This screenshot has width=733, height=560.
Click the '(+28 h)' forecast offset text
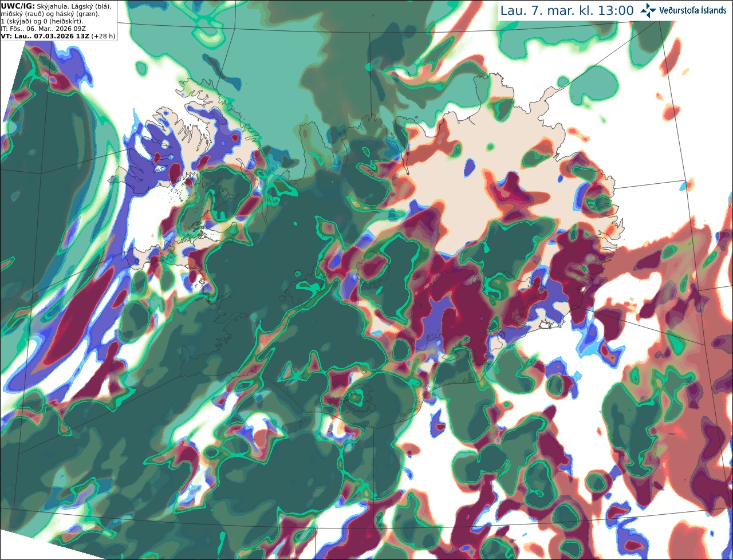pyautogui.click(x=103, y=36)
